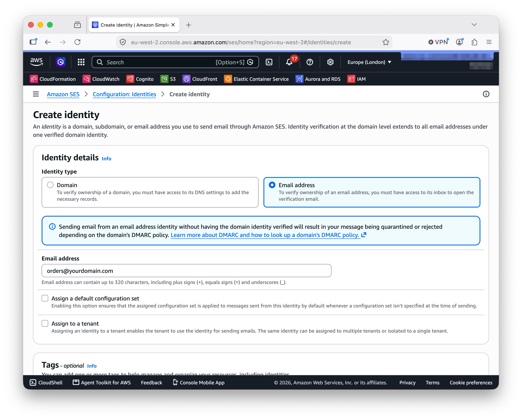Image resolution: width=522 pixels, height=420 pixels.
Task: Open the IAM shortcut
Action: [x=356, y=79]
